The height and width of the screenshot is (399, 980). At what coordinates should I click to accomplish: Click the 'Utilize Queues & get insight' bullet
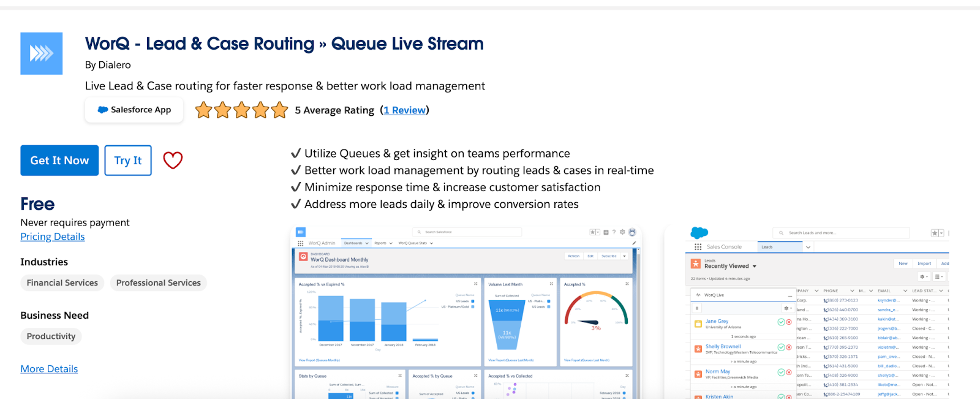430,153
